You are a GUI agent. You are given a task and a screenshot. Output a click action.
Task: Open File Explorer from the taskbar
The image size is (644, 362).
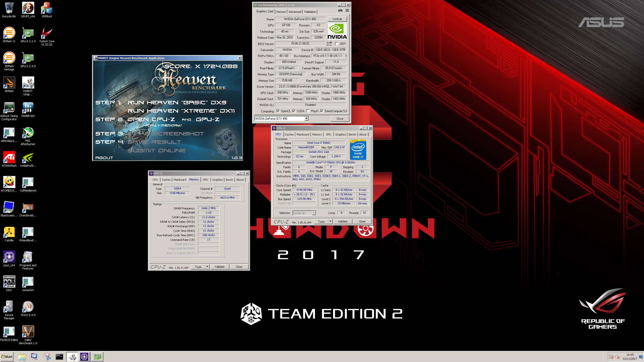(x=22, y=356)
